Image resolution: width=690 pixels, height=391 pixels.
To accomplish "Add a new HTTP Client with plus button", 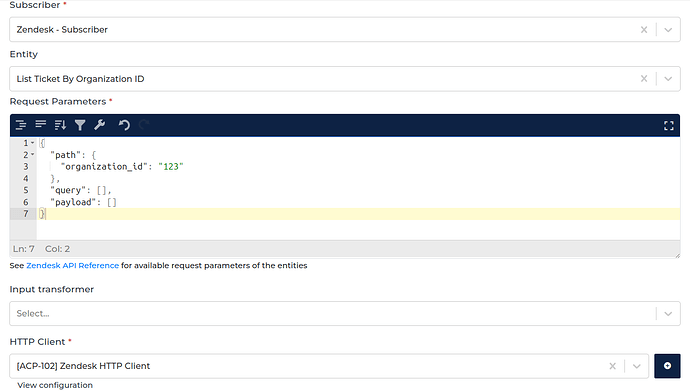I will point(667,366).
